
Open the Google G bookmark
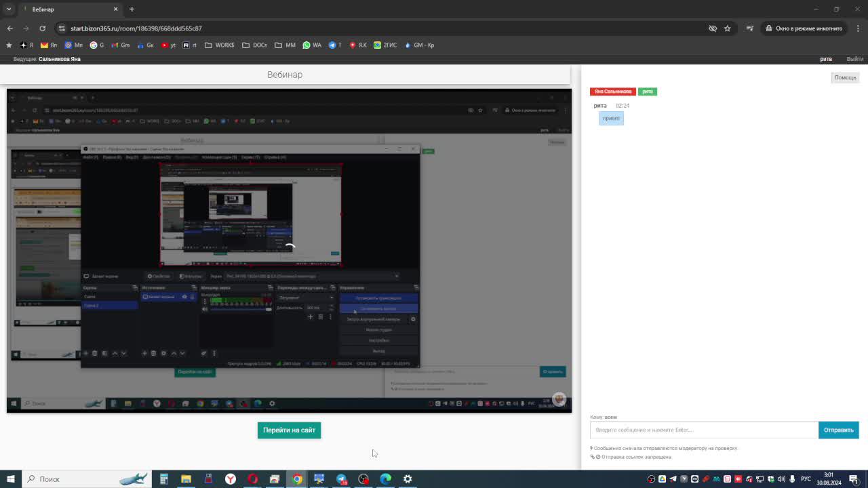point(97,45)
